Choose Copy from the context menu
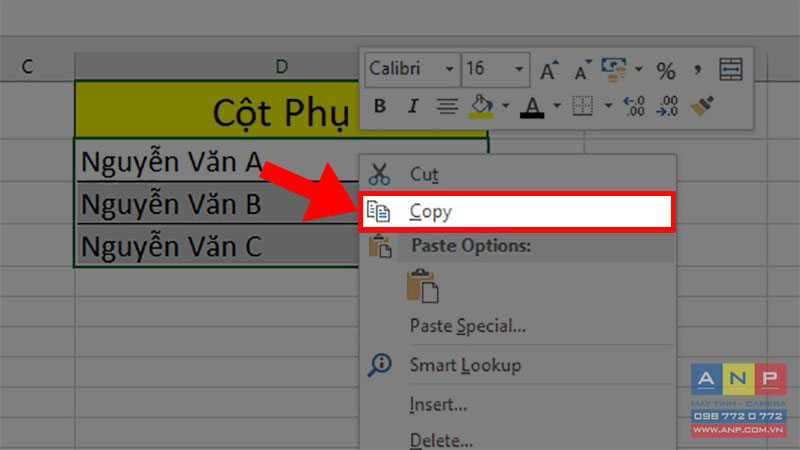Image resolution: width=800 pixels, height=450 pixels. [431, 212]
